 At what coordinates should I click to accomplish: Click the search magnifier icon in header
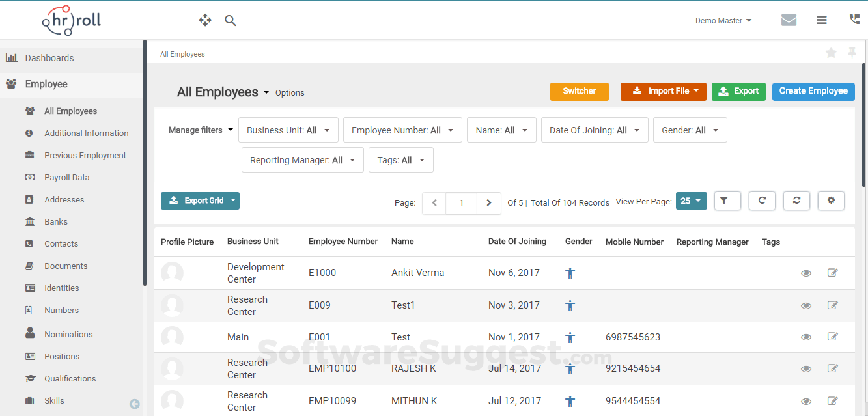[230, 21]
